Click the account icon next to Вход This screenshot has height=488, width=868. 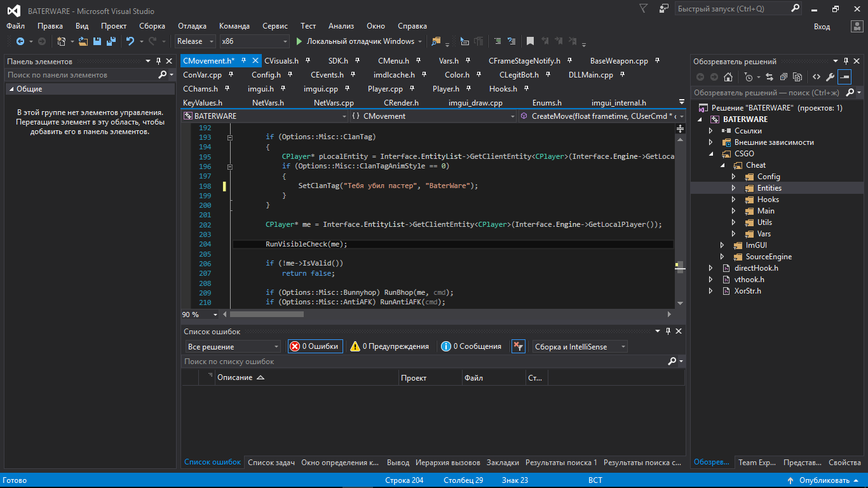[x=856, y=26]
